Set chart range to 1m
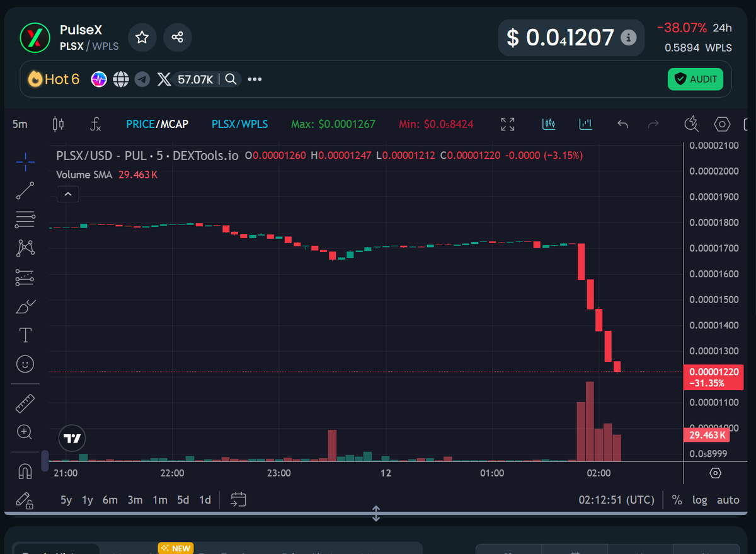 160,500
